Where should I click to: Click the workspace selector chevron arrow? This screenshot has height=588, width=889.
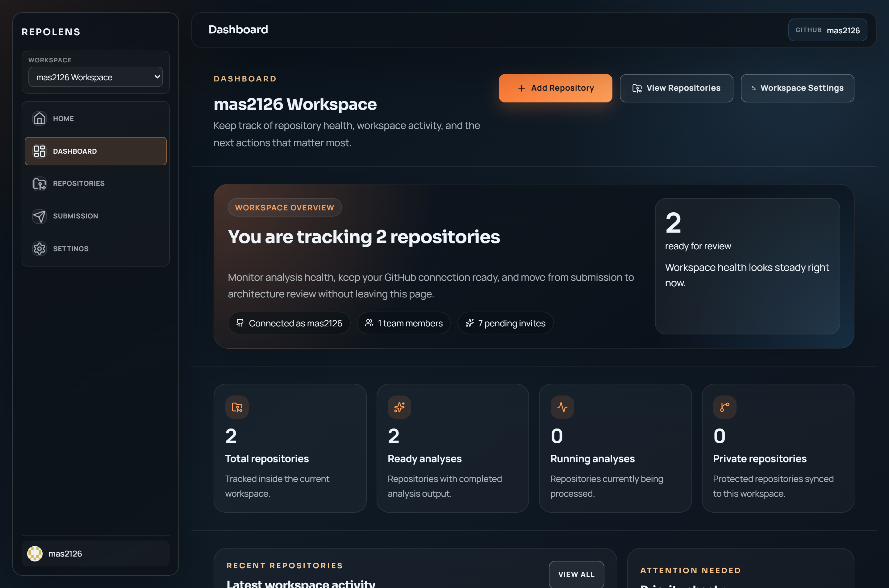click(157, 77)
